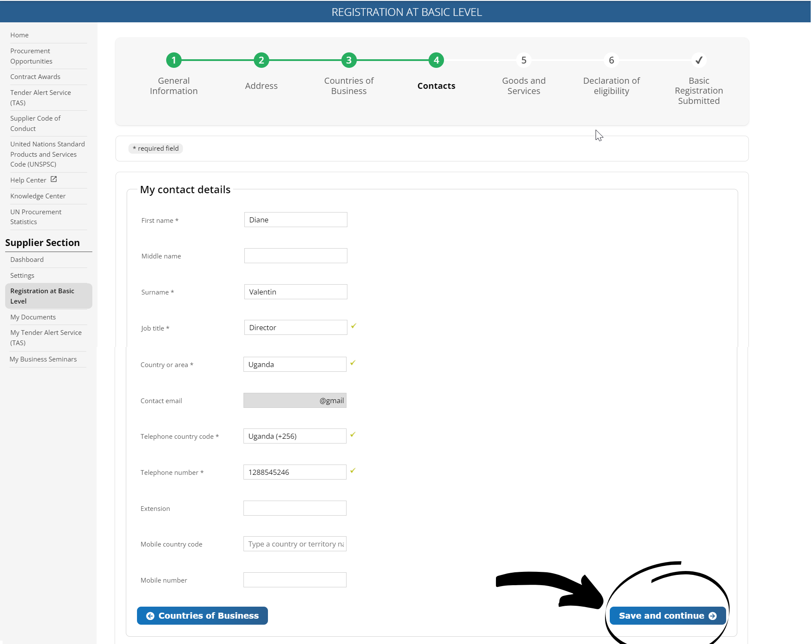
Task: Click the final checkmark step circle
Action: point(699,60)
